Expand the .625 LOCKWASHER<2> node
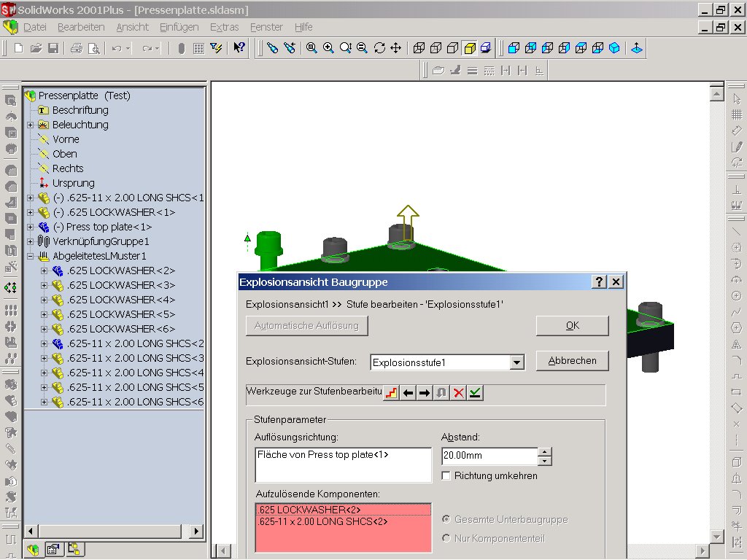Screen dimensions: 747x560 [44, 271]
